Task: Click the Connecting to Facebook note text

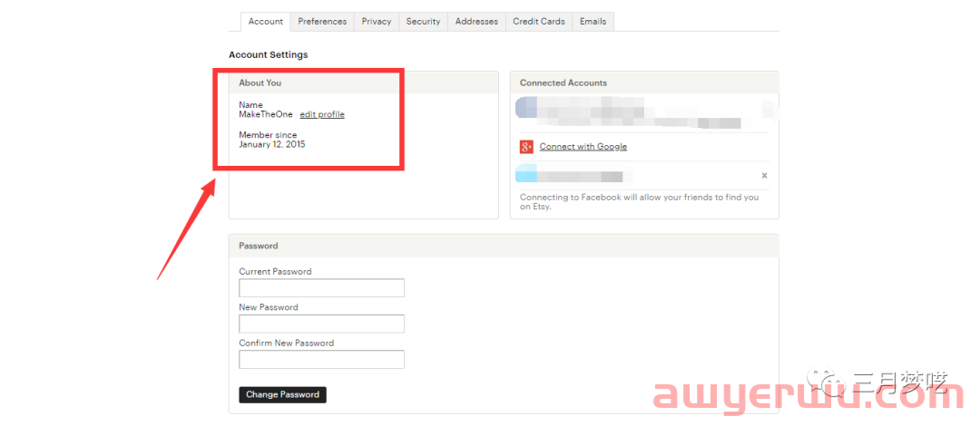Action: click(x=640, y=202)
